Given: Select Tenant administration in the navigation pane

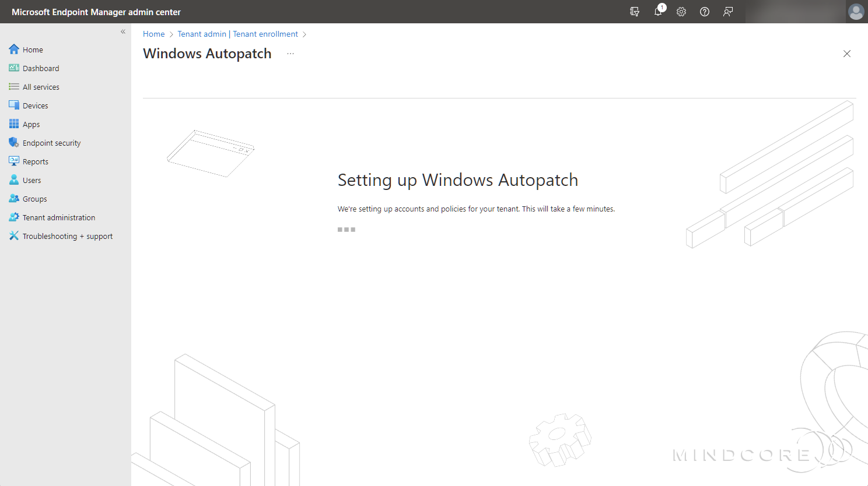Looking at the screenshot, I should coord(59,217).
